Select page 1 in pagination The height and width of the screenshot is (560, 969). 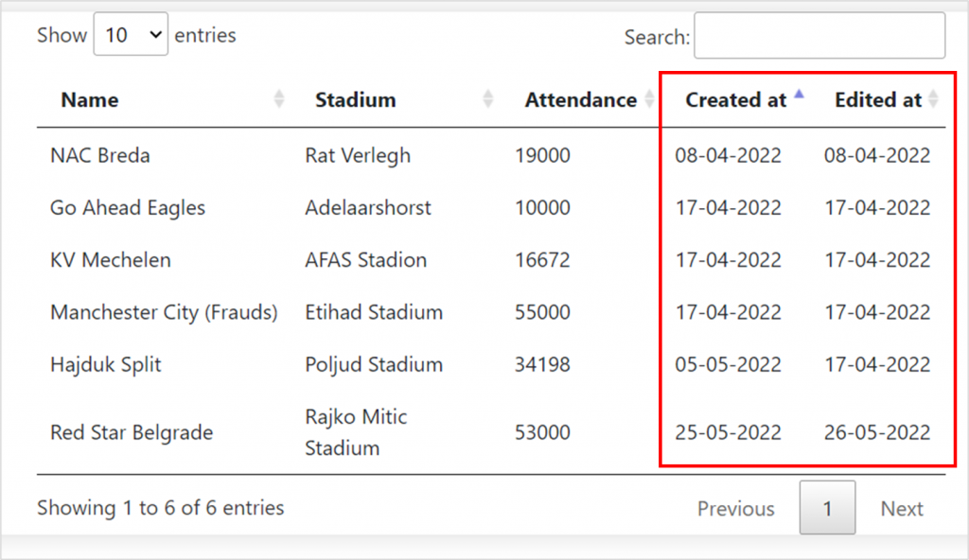point(827,507)
